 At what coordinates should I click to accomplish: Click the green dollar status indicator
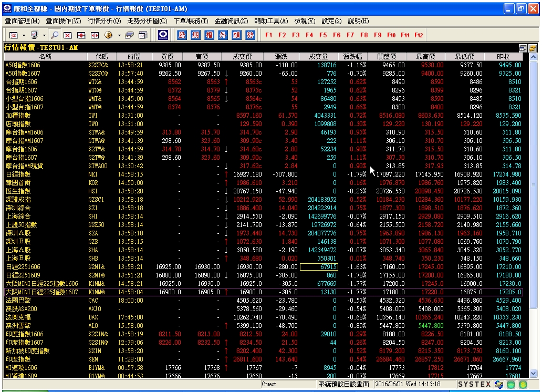(x=523, y=384)
